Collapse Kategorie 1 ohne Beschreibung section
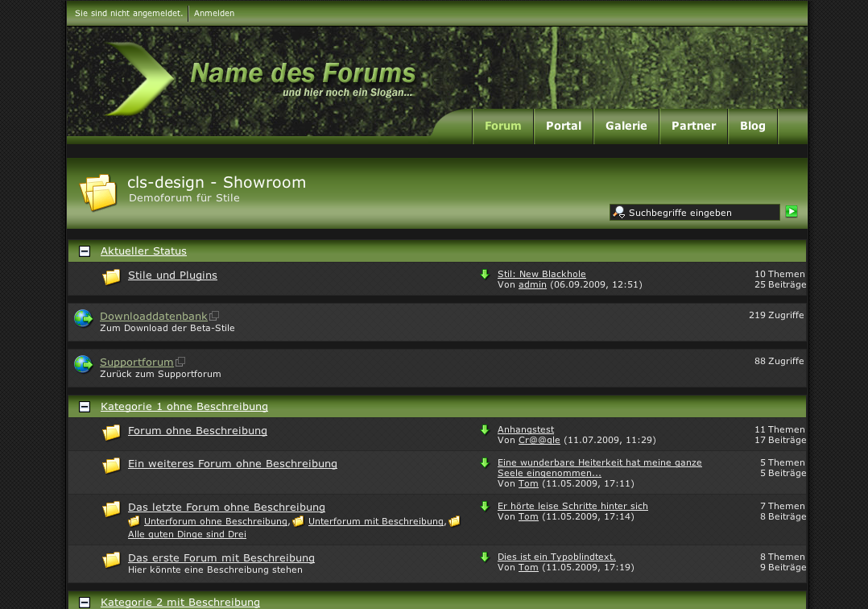Viewport: 868px width, 609px height. (85, 407)
